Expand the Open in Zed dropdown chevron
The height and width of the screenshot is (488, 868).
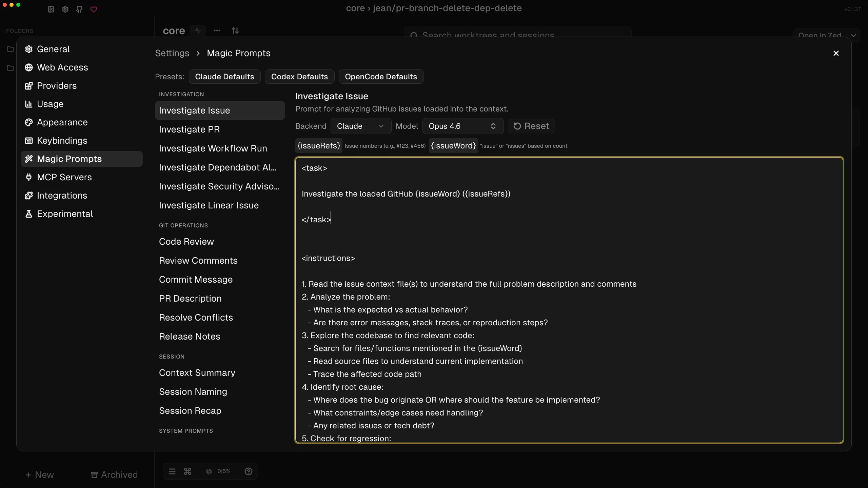[854, 35]
